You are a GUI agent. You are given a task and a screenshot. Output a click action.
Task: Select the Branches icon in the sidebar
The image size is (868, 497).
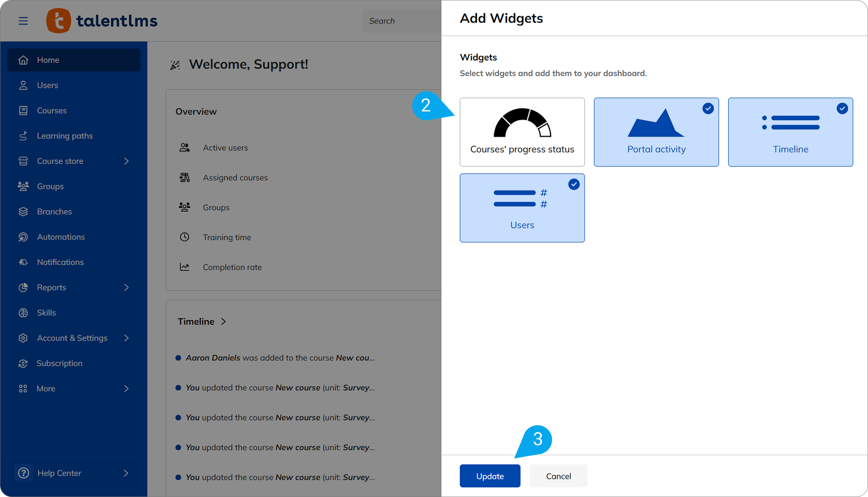[x=23, y=212]
